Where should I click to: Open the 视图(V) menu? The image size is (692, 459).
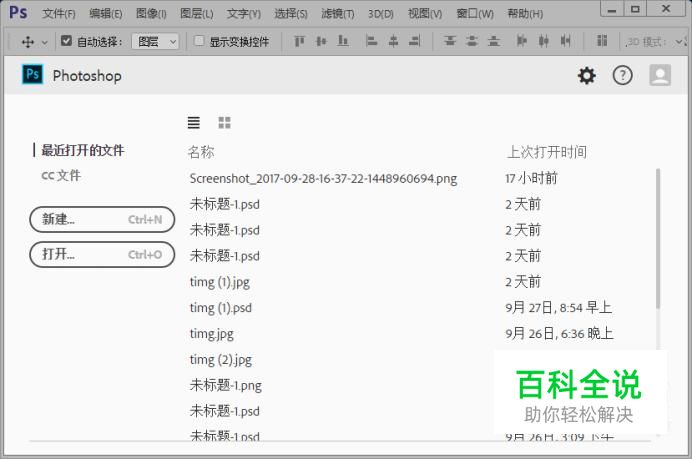point(425,14)
